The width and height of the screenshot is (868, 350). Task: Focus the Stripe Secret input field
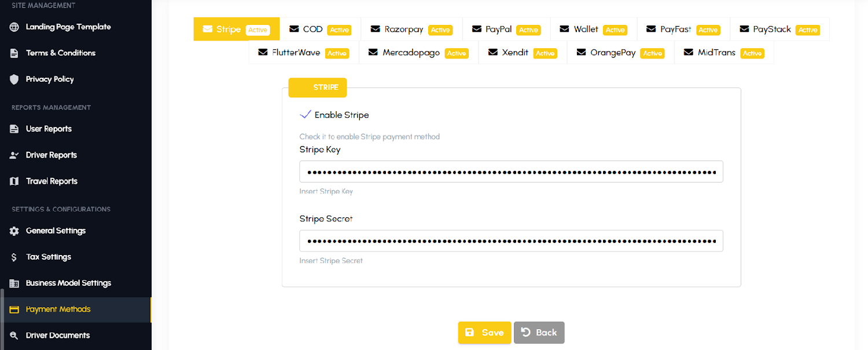pos(511,241)
